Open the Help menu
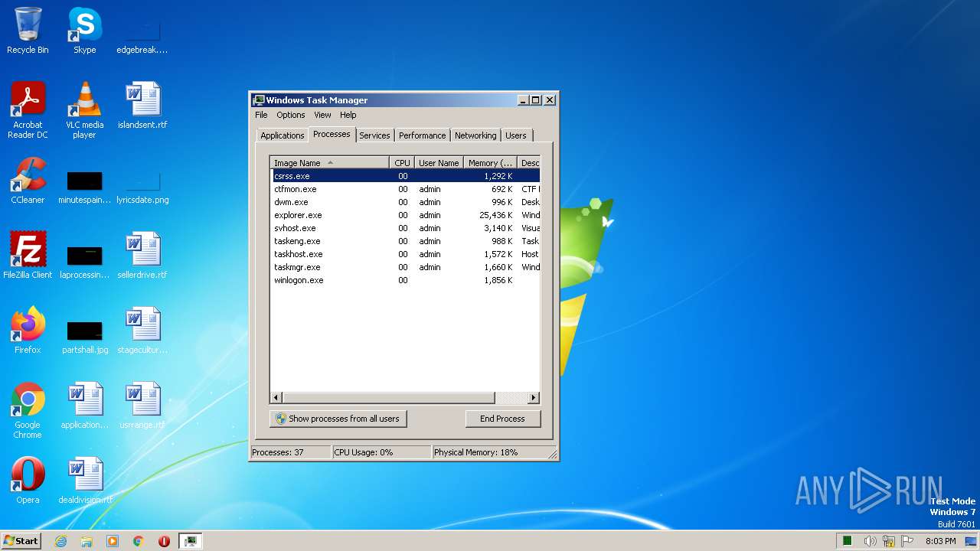This screenshot has width=980, height=551. point(348,115)
